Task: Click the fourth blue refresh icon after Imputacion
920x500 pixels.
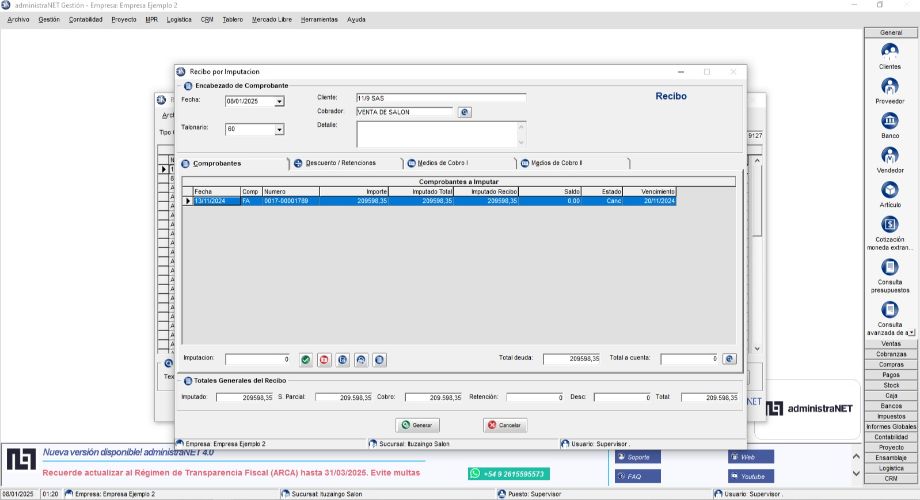Action: [x=361, y=360]
